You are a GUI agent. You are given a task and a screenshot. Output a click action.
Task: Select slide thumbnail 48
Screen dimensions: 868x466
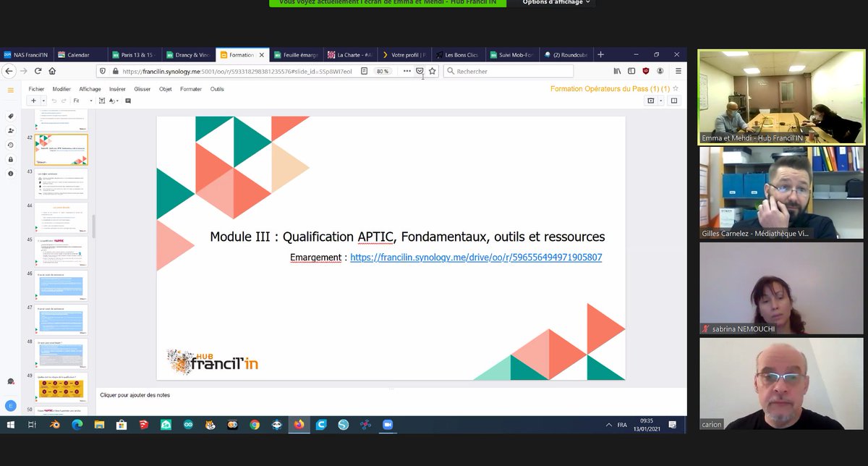tap(61, 353)
